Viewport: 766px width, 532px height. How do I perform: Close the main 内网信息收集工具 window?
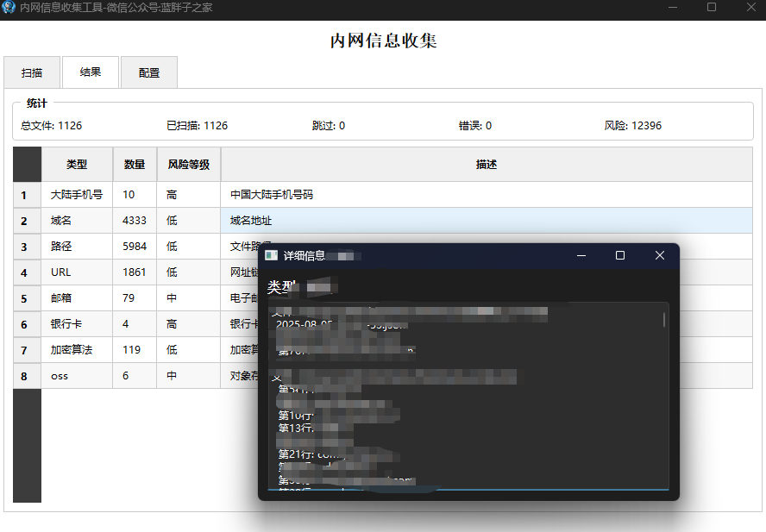coord(750,7)
